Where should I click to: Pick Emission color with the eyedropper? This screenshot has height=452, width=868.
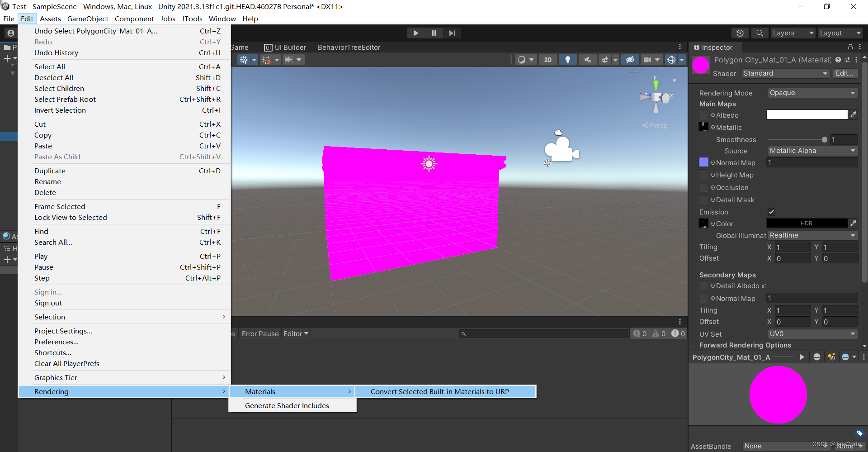[854, 223]
